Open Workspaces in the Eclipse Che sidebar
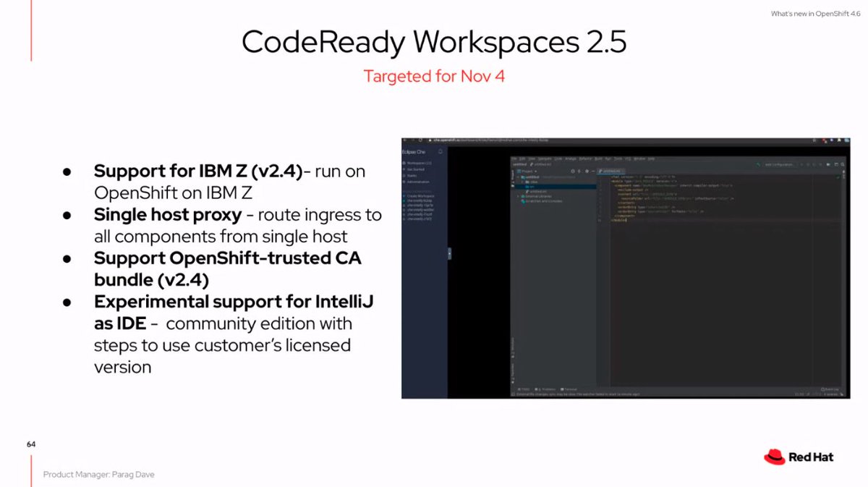 [x=418, y=163]
